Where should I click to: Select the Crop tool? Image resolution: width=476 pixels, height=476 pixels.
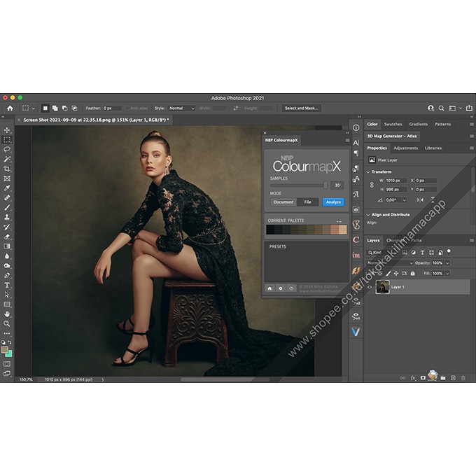pos(7,169)
